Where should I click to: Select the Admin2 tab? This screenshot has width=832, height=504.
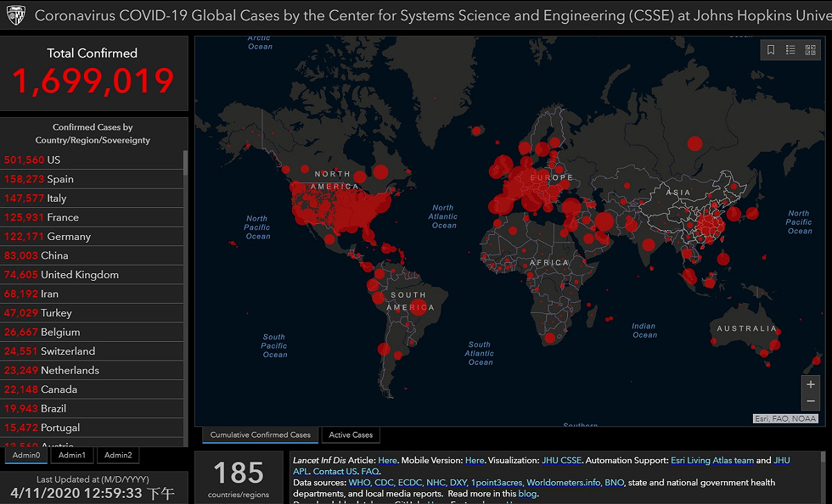pos(118,455)
